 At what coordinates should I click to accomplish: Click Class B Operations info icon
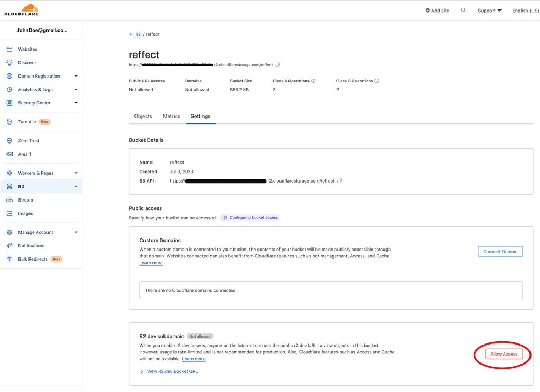point(377,81)
